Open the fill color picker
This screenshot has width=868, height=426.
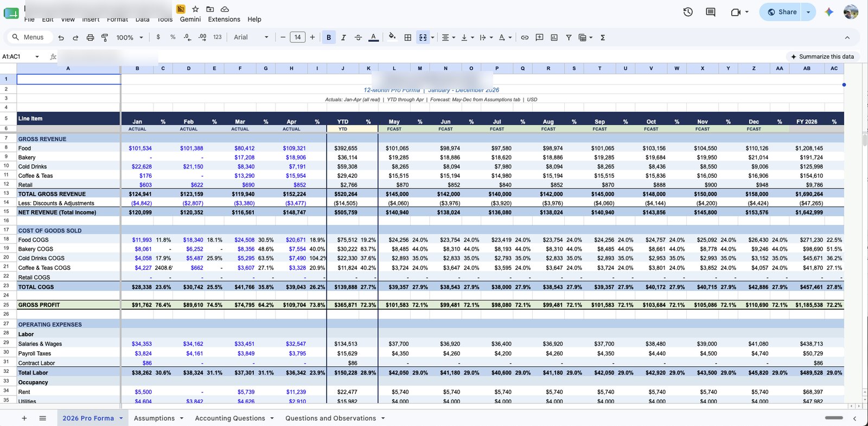pos(392,37)
